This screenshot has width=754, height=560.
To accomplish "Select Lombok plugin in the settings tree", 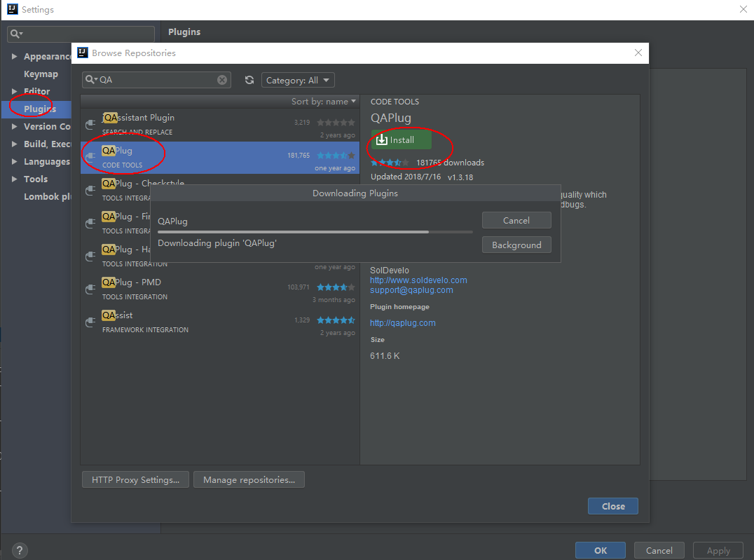I will click(48, 196).
